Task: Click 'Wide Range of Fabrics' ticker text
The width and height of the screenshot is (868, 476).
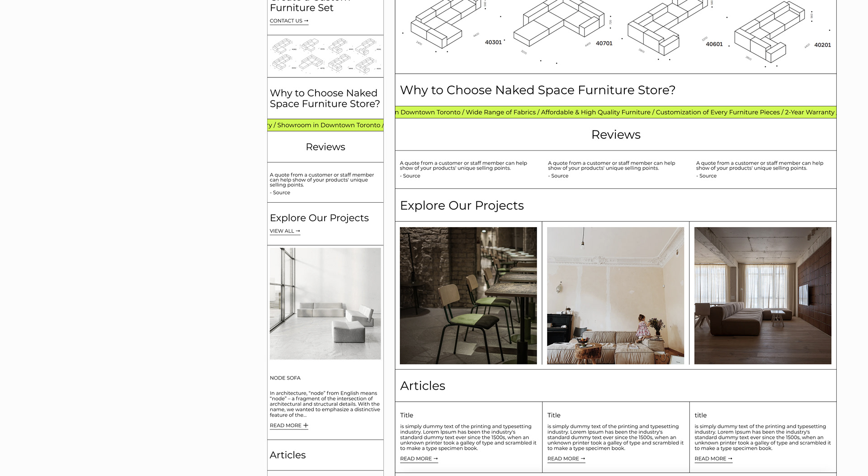Action: coord(500,112)
